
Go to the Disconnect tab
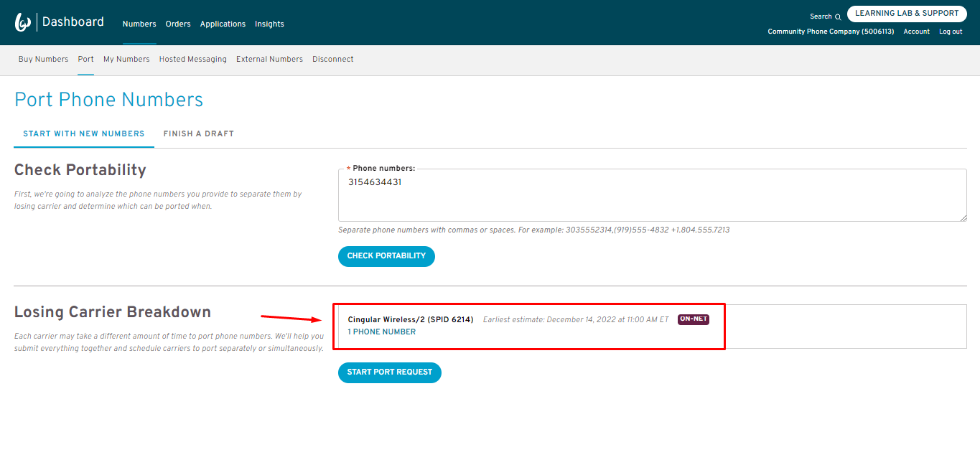[x=332, y=59]
